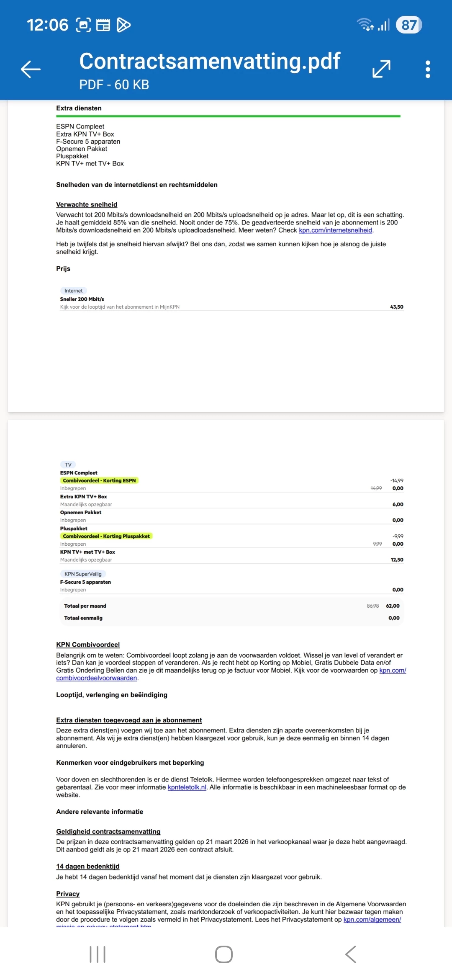The width and height of the screenshot is (452, 980).
Task: Open the kpn.com/algemeen privacy link
Action: [x=372, y=919]
